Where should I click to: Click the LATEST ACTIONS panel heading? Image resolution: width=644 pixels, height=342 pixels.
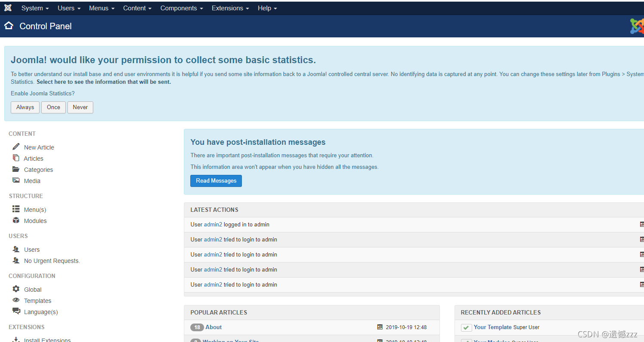tap(214, 210)
